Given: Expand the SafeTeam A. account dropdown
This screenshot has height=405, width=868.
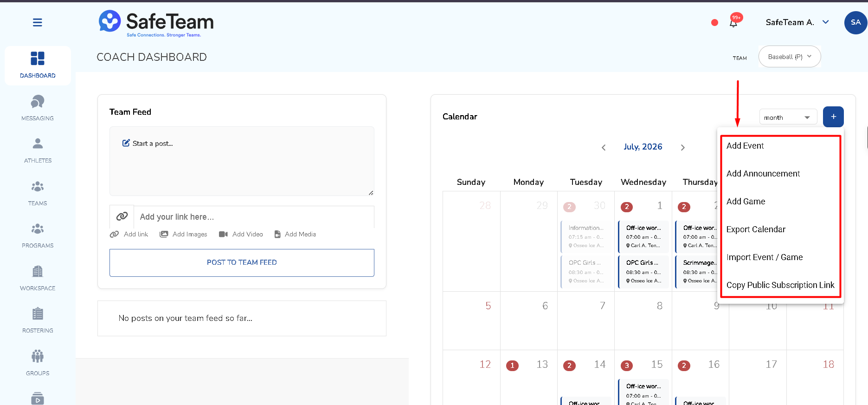Looking at the screenshot, I should [x=797, y=22].
